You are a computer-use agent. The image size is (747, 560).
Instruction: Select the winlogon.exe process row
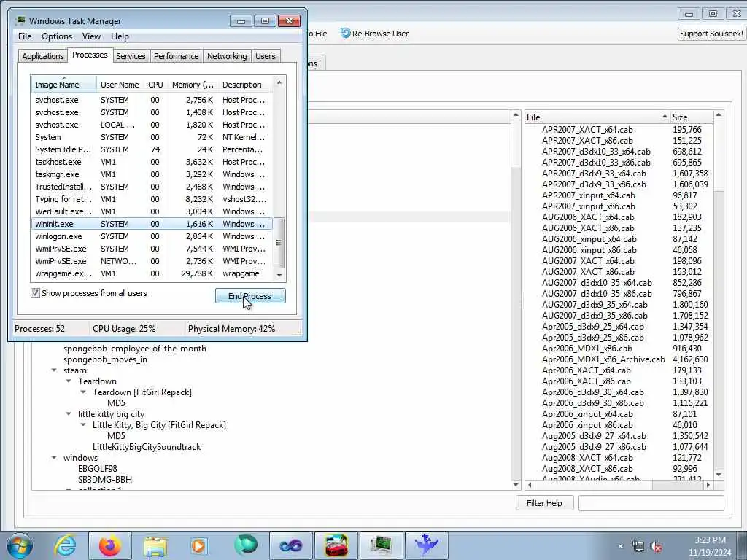click(152, 236)
